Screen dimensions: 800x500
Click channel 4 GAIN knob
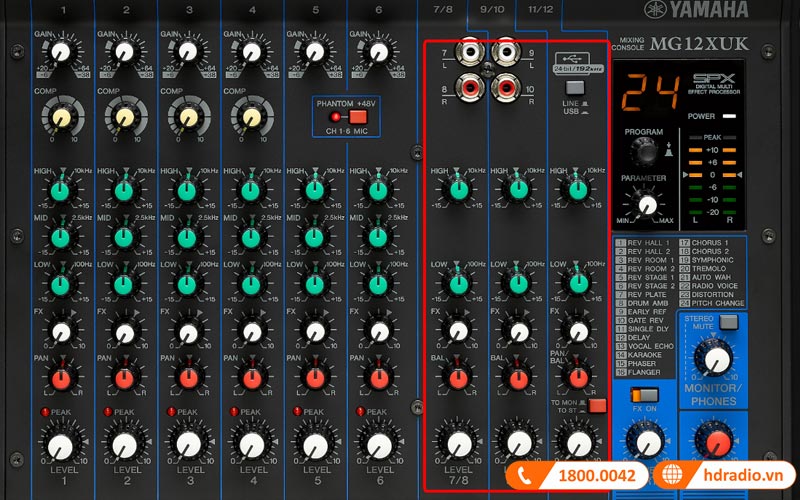click(251, 52)
